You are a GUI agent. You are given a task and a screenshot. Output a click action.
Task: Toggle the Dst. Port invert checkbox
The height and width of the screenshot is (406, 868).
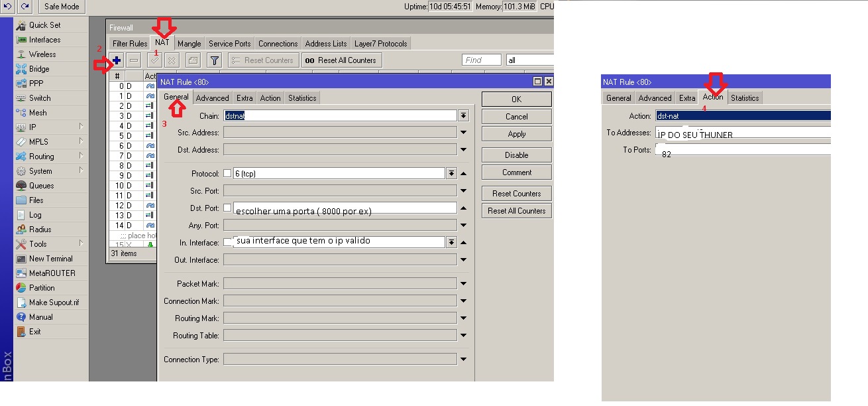(227, 208)
